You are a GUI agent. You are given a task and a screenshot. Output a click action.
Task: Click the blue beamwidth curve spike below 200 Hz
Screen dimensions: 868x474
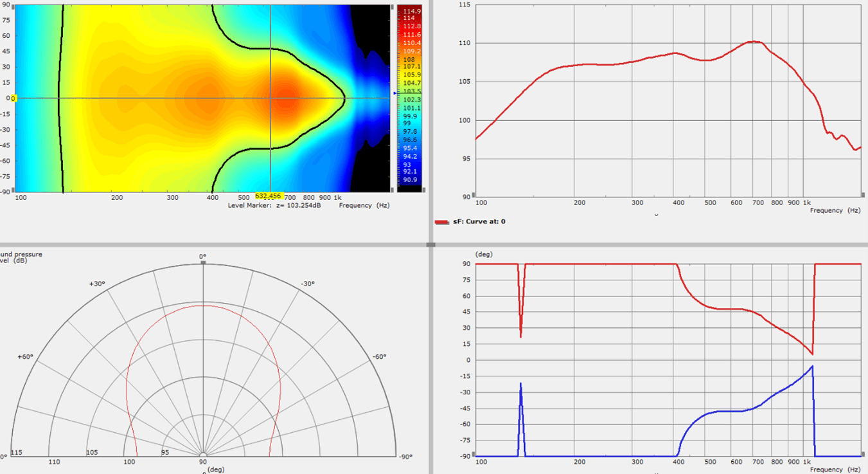[x=520, y=385]
